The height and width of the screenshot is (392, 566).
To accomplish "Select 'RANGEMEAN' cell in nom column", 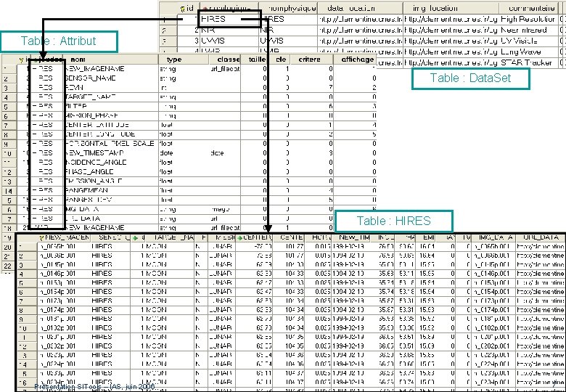I will click(111, 190).
